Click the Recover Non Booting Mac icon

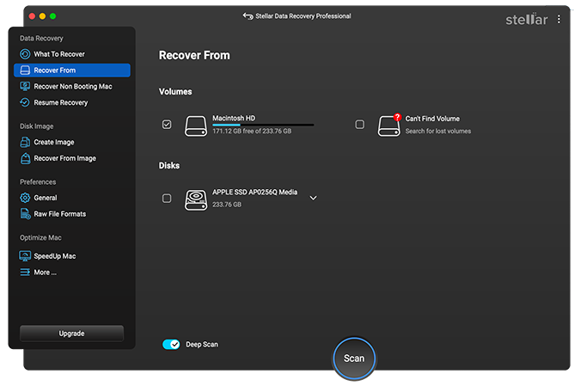tap(26, 87)
